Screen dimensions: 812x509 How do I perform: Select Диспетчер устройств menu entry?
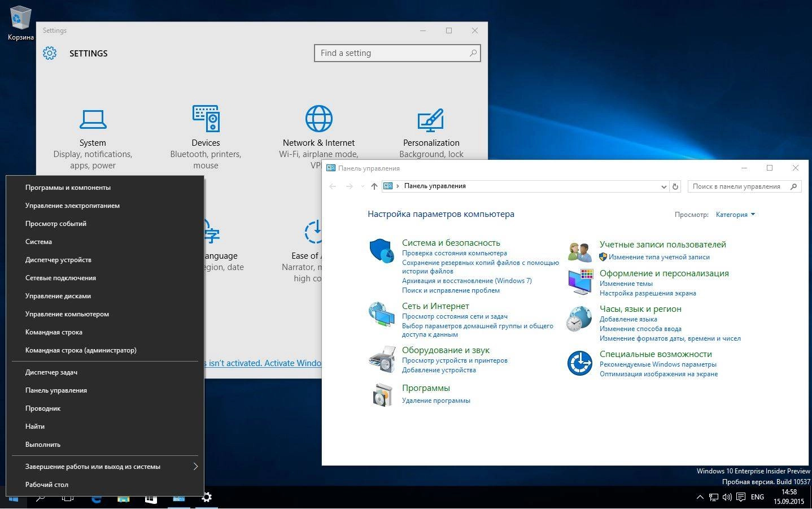[x=104, y=260]
